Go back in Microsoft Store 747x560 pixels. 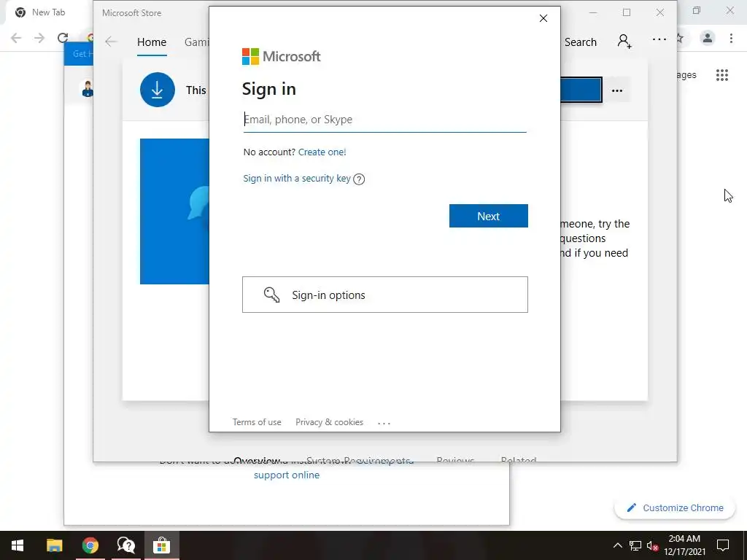(111, 42)
